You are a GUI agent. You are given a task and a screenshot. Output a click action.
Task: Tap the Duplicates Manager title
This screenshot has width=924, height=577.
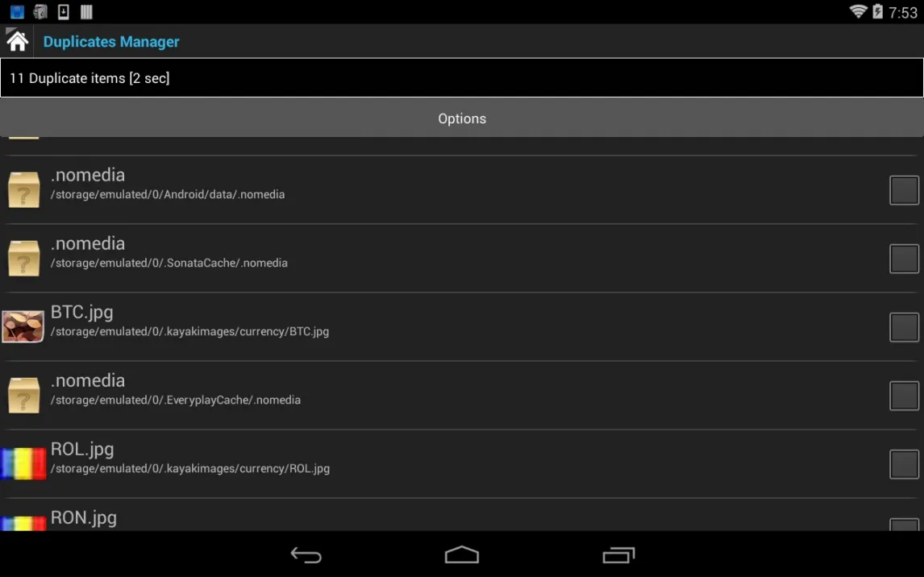coord(111,42)
